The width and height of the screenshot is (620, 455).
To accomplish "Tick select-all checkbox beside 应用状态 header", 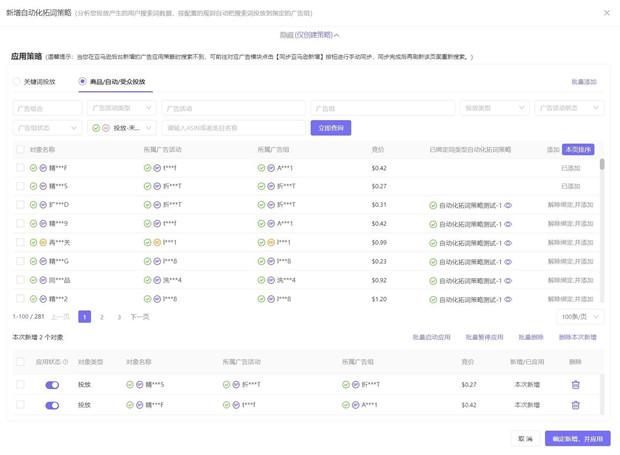I will point(20,362).
